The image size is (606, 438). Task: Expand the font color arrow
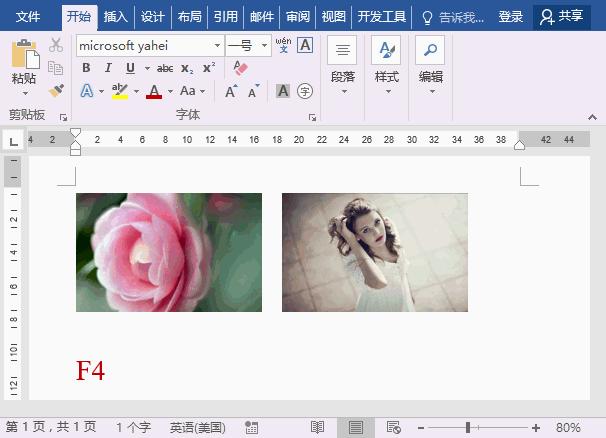(x=170, y=92)
